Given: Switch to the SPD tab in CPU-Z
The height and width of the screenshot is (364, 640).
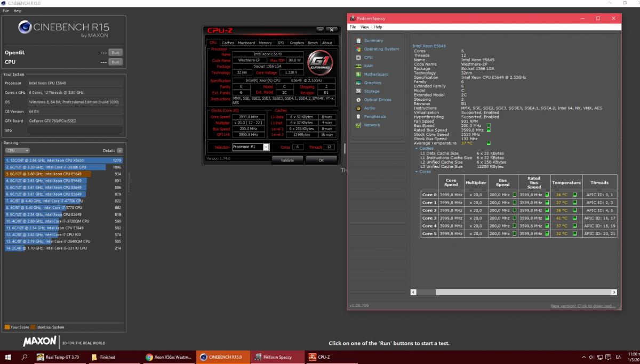Looking at the screenshot, I should click(x=281, y=43).
